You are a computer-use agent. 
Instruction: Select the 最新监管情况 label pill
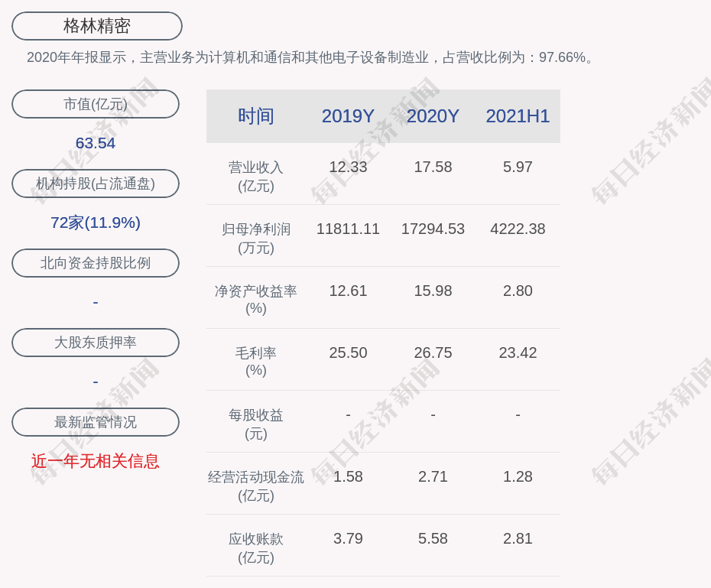tap(96, 422)
